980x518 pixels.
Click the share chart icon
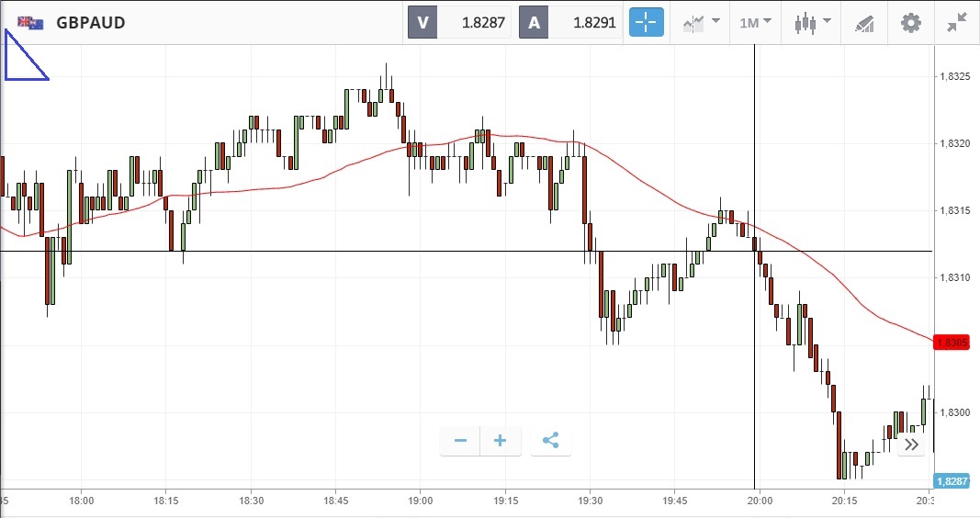[550, 441]
